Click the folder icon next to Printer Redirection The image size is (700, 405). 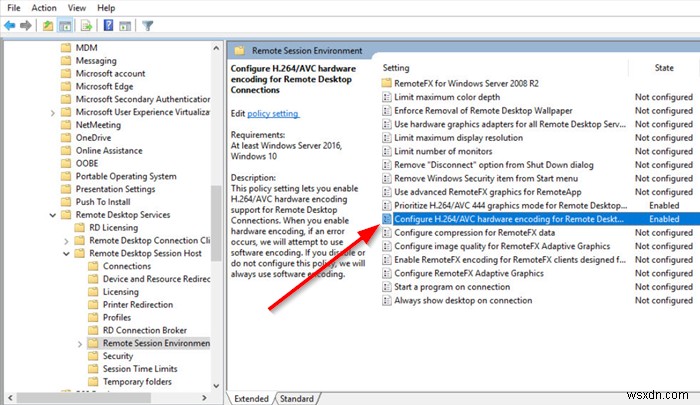click(93, 305)
